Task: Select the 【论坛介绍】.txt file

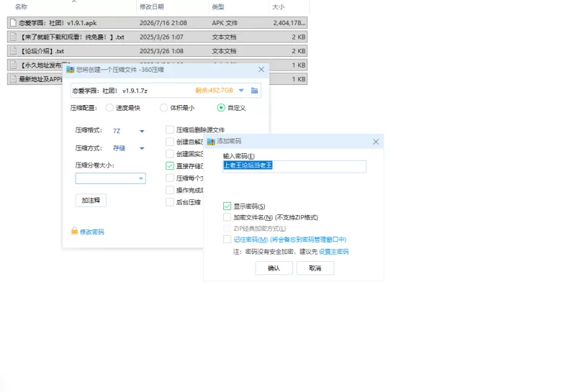Action: click(157, 51)
